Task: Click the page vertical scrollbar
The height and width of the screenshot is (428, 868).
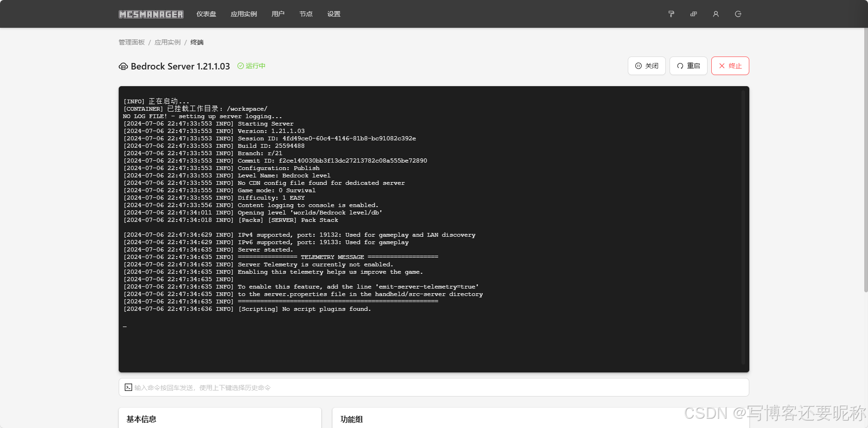Action: point(866,160)
